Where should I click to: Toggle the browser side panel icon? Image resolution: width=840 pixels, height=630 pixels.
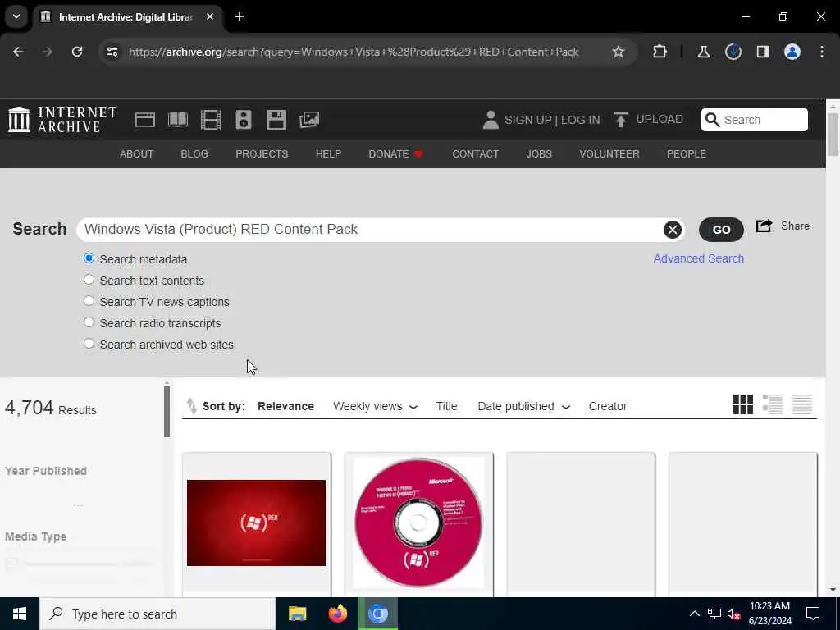[x=763, y=52]
